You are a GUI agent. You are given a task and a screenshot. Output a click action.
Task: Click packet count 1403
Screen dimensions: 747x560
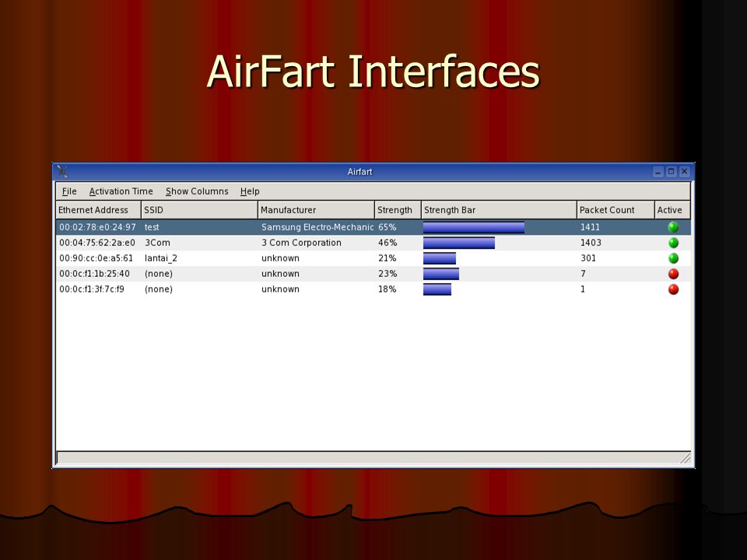(x=591, y=243)
